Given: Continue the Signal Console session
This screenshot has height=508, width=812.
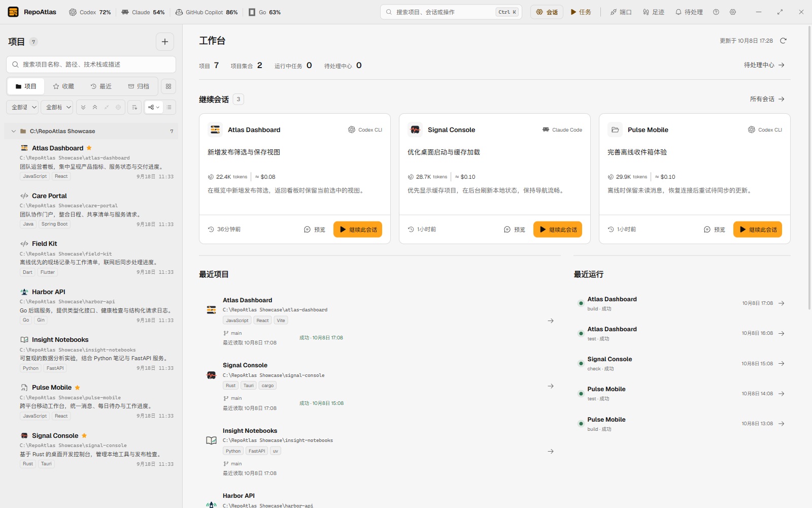Looking at the screenshot, I should 558,230.
